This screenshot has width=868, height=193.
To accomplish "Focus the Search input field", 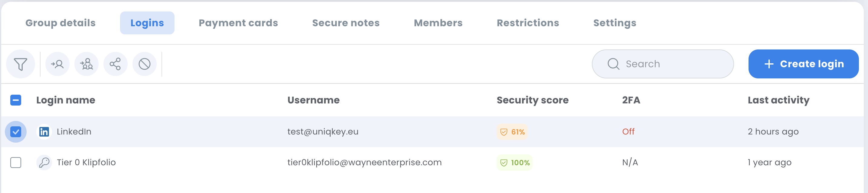I will click(662, 64).
